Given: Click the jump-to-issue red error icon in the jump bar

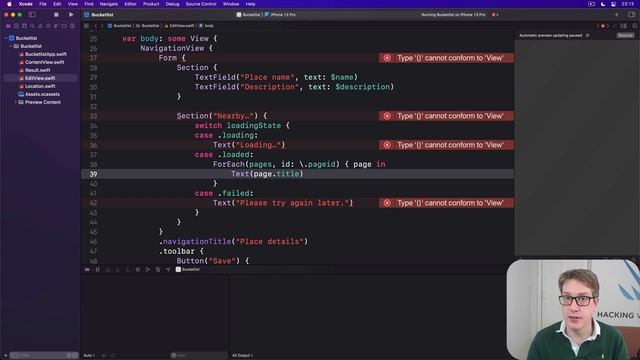Looking at the screenshot, I should point(603,26).
